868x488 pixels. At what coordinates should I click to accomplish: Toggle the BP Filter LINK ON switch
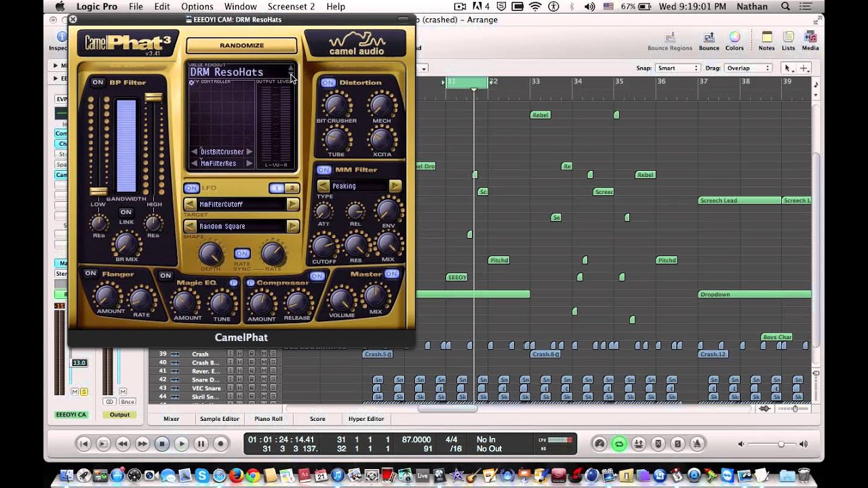click(125, 212)
